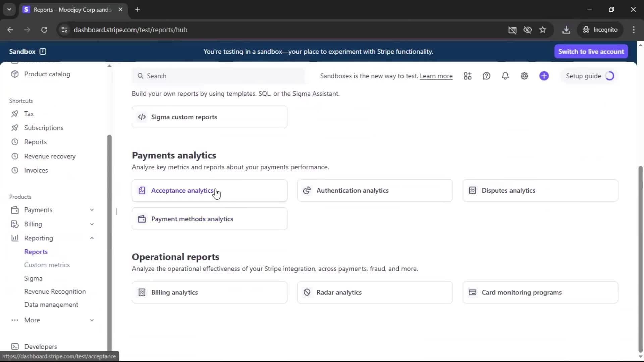The width and height of the screenshot is (644, 362).
Task: Expand the More menu in sidebar
Action: (x=92, y=320)
